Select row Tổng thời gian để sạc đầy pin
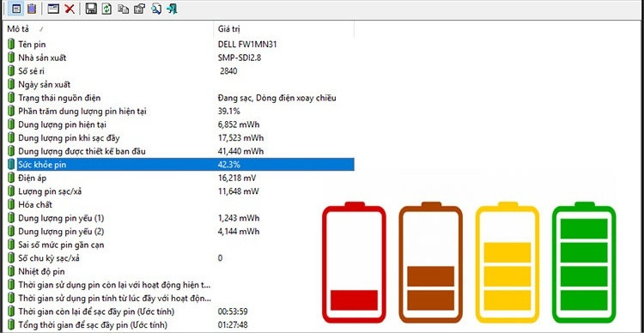The image size is (644, 333). 180,324
